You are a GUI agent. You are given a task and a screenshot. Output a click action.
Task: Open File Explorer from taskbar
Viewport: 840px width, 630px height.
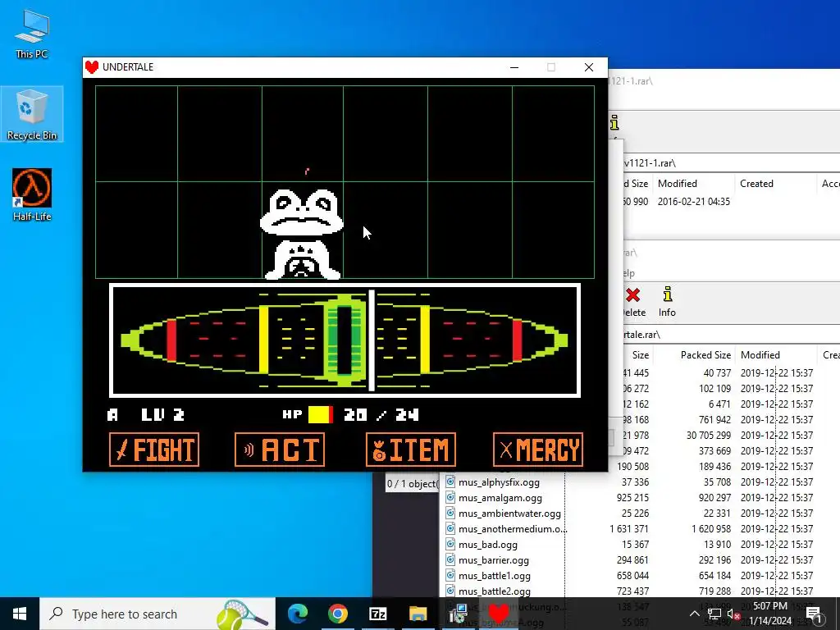418,614
